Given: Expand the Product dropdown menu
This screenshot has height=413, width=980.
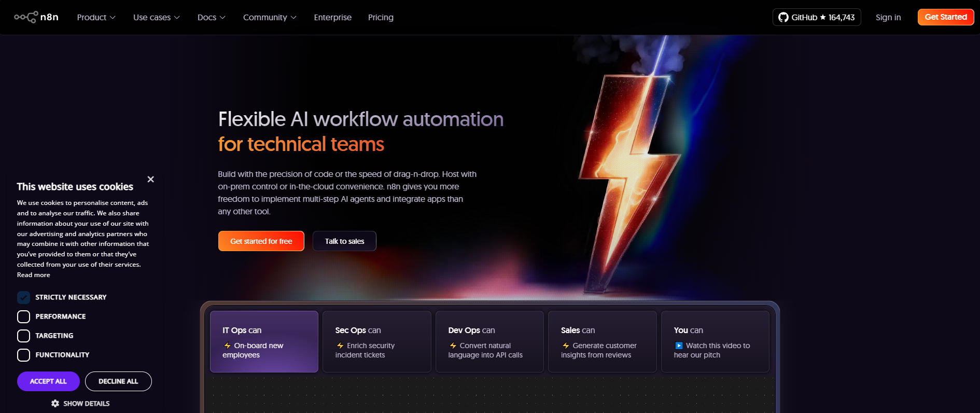Looking at the screenshot, I should (x=96, y=17).
